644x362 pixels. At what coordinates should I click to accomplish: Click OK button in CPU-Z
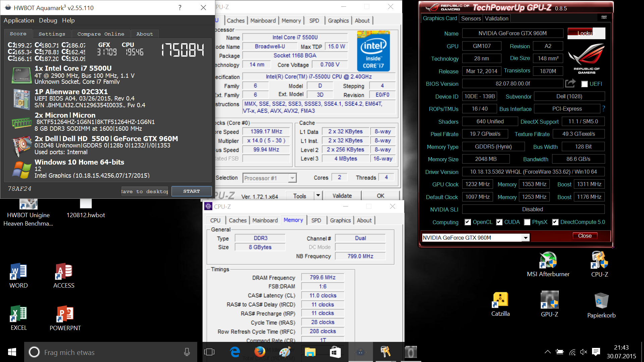click(380, 196)
